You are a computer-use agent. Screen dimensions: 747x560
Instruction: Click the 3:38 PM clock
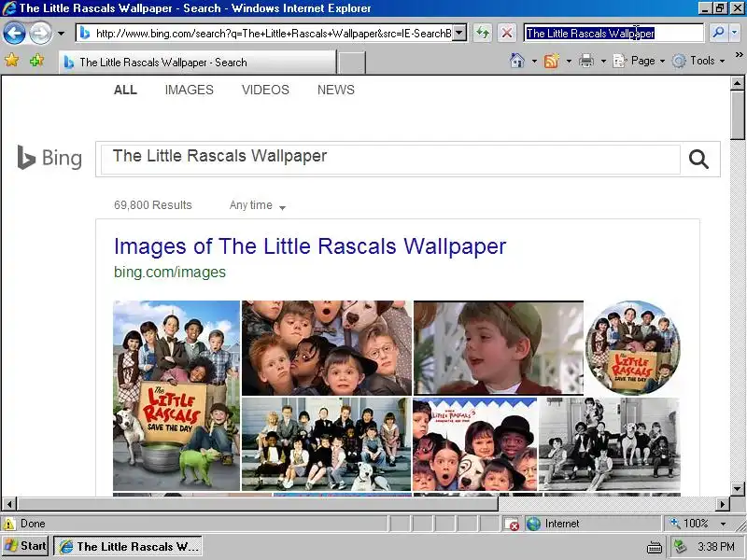point(716,546)
